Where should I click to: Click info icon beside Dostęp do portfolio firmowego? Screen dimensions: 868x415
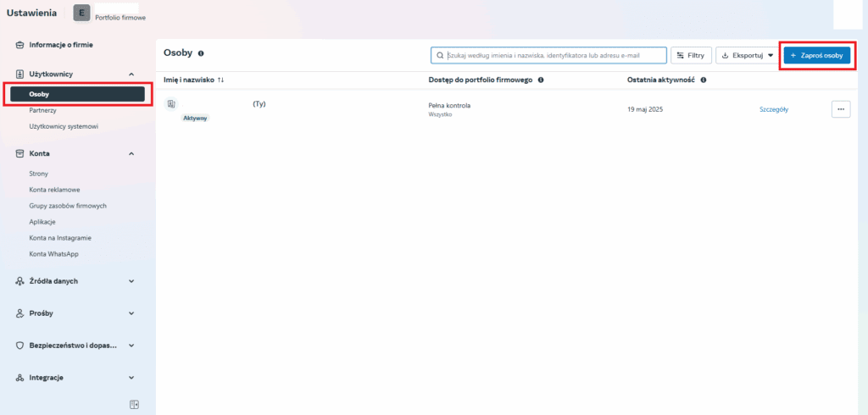tap(541, 80)
